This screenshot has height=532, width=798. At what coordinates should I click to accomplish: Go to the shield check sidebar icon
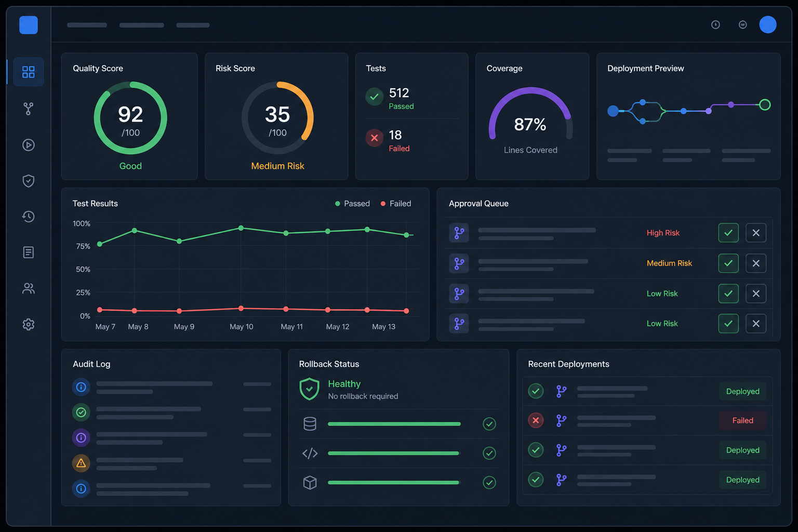click(29, 181)
